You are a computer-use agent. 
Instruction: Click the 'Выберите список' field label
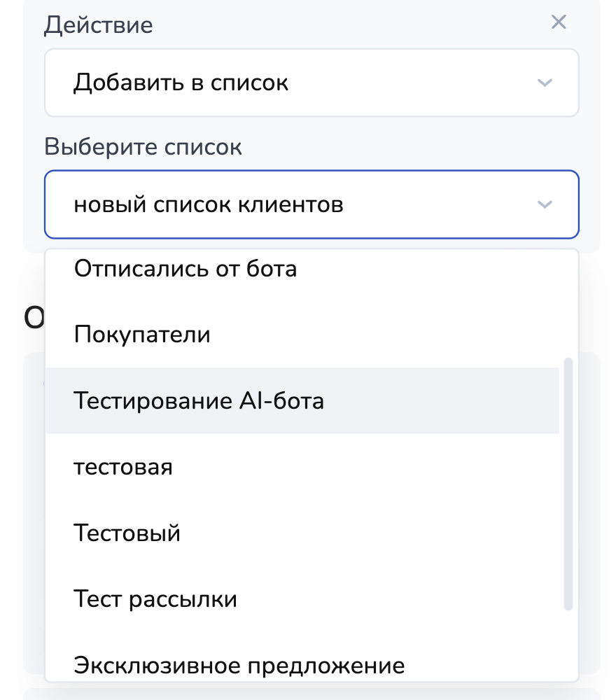click(143, 147)
